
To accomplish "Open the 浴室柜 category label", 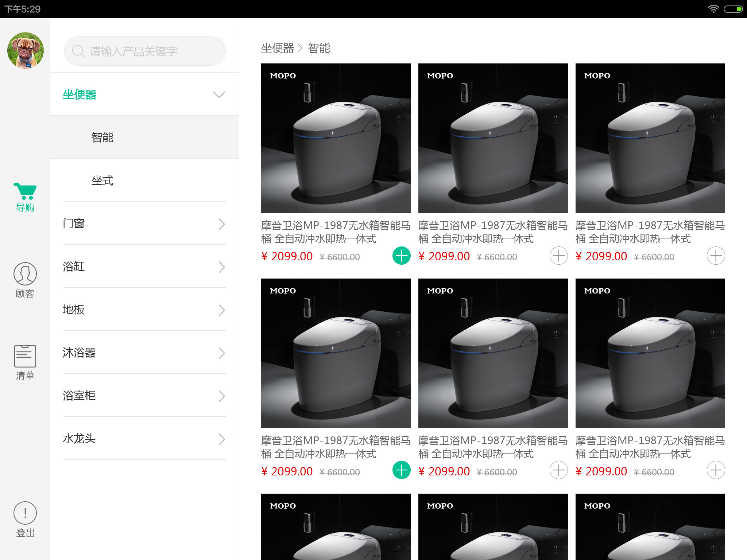I will click(79, 396).
